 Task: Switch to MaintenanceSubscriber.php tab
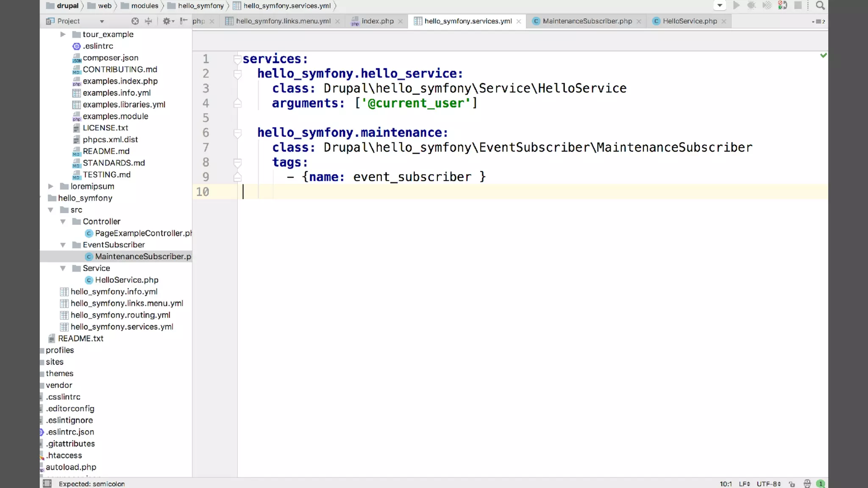(587, 21)
